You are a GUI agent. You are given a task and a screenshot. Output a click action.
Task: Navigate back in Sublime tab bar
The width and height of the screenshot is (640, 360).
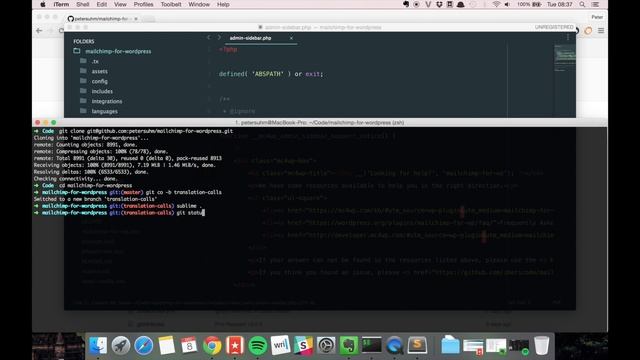pos(209,38)
